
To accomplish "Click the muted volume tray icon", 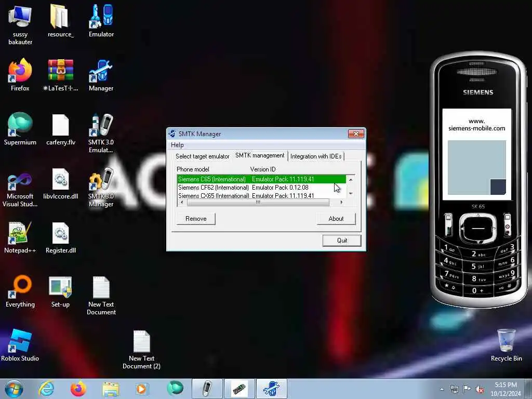I will (x=480, y=389).
